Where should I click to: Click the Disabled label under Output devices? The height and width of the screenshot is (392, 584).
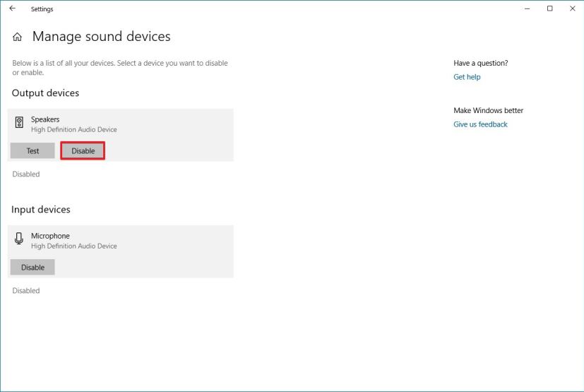click(25, 174)
